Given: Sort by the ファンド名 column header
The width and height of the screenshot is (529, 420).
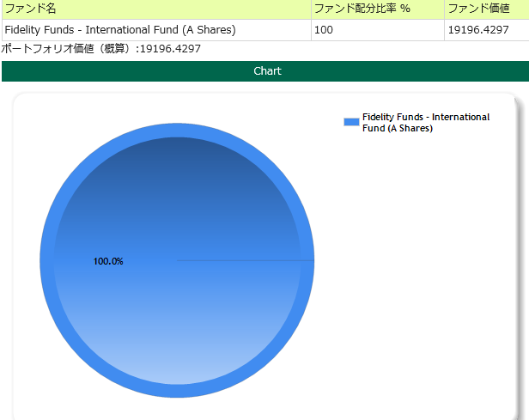Looking at the screenshot, I should pyautogui.click(x=30, y=9).
